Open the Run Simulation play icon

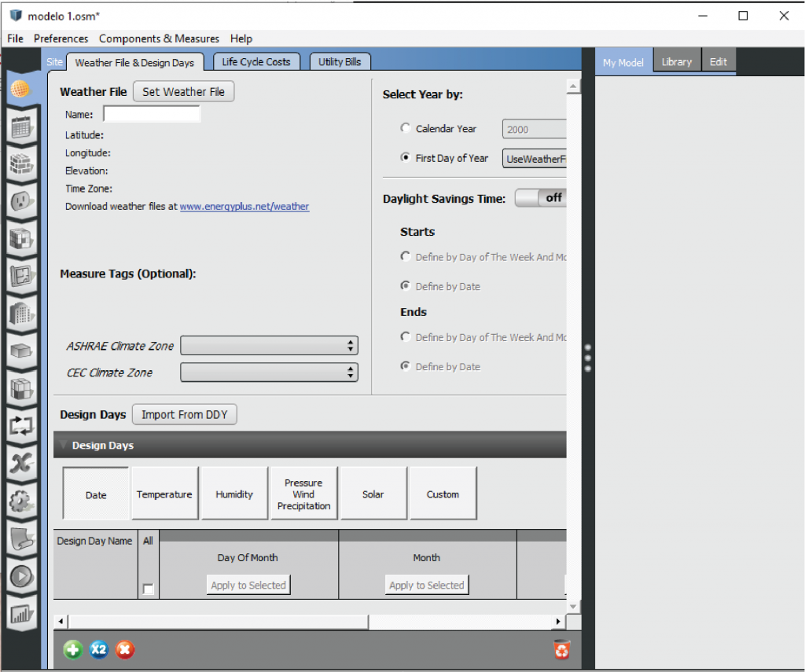click(x=21, y=576)
